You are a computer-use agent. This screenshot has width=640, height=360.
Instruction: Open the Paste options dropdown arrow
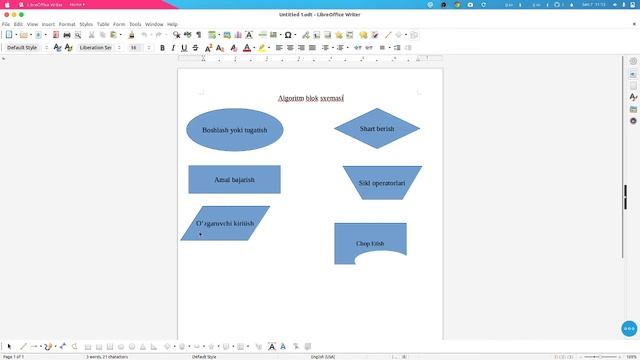(x=120, y=35)
